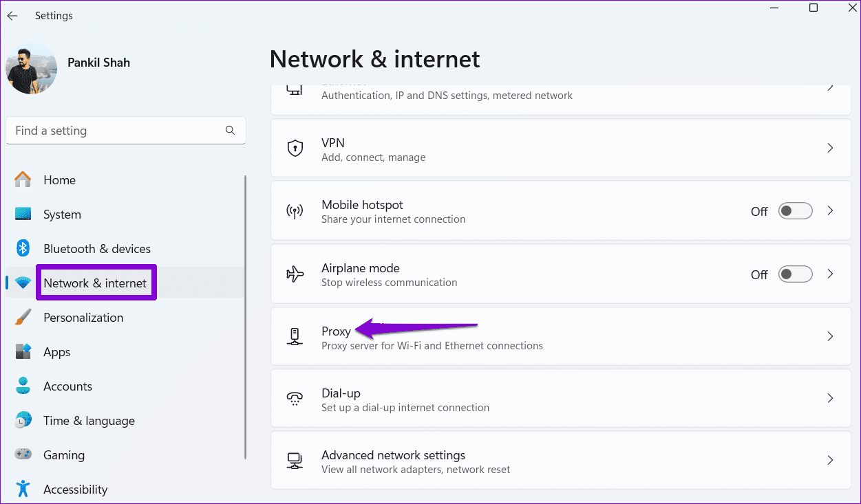Viewport: 861px width, 504px height.
Task: Click the Dial-up phone icon
Action: point(295,399)
